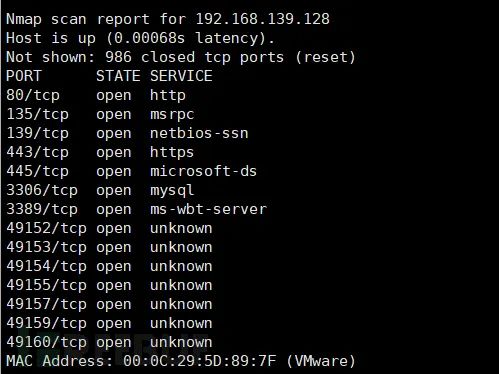Click the 3306/tcp port entry
The height and width of the screenshot is (374, 499).
42,190
